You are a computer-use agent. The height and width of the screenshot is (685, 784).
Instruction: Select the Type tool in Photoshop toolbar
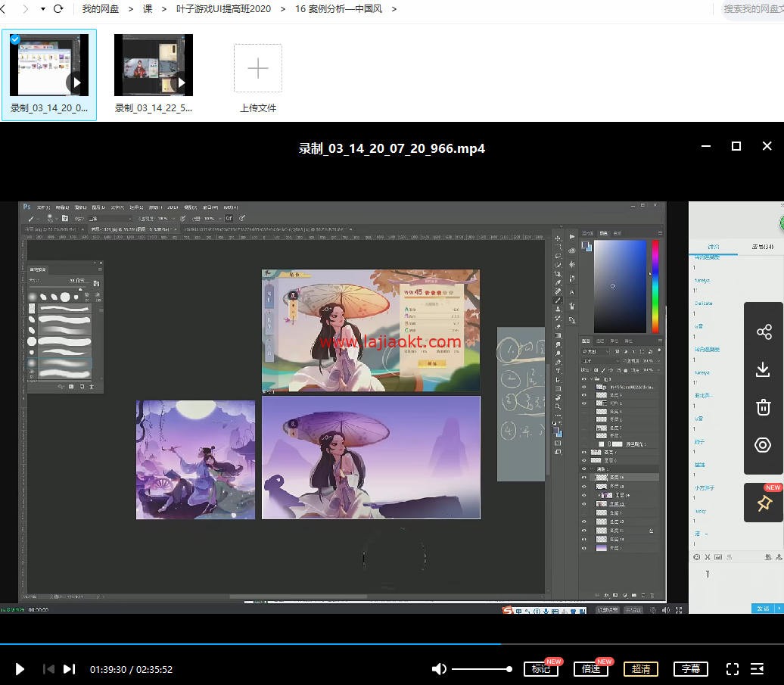click(x=558, y=371)
